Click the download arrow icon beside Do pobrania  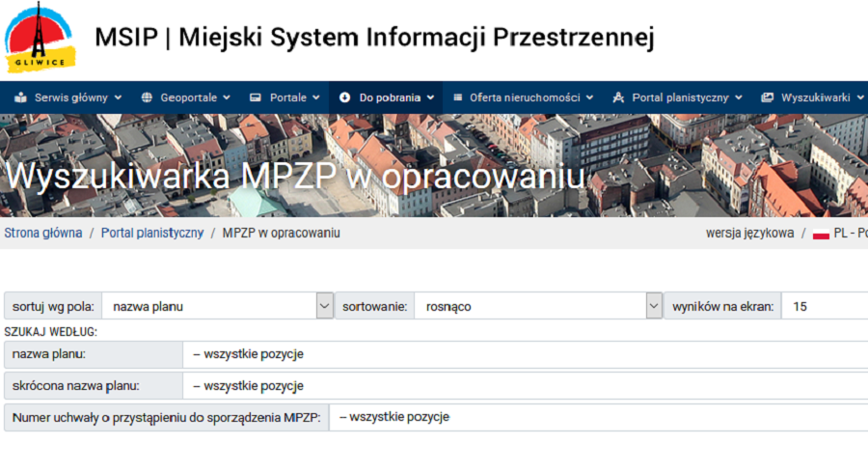(345, 97)
